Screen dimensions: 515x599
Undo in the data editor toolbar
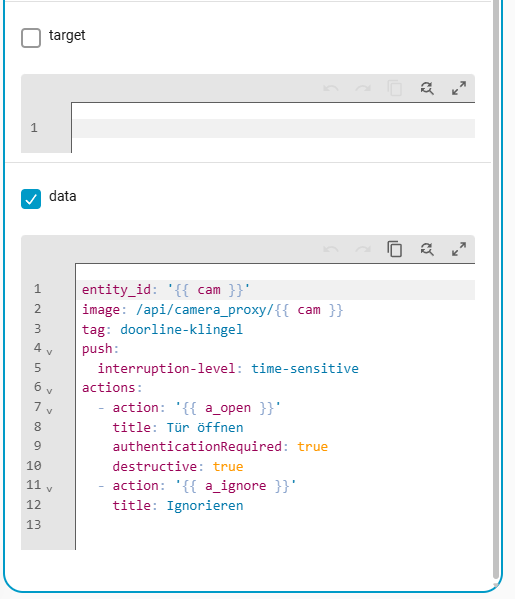[331, 249]
